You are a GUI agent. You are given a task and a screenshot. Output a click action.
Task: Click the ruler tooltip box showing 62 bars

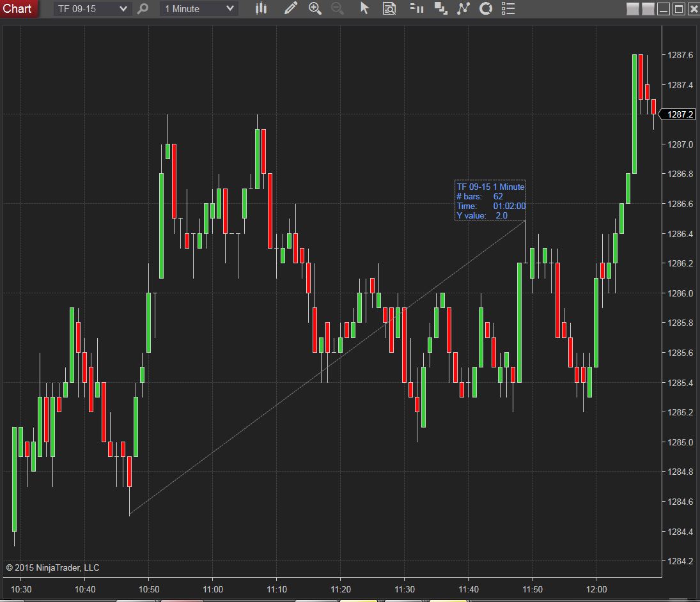click(x=490, y=201)
